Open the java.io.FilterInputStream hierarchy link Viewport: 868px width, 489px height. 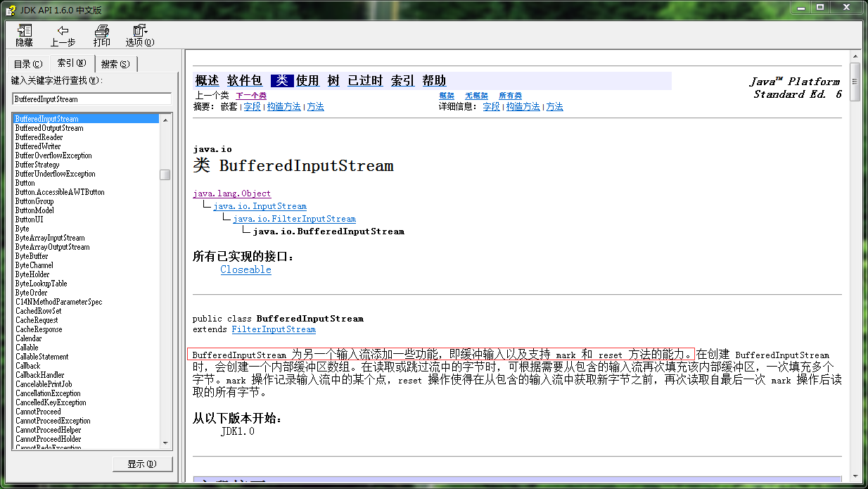(x=294, y=219)
